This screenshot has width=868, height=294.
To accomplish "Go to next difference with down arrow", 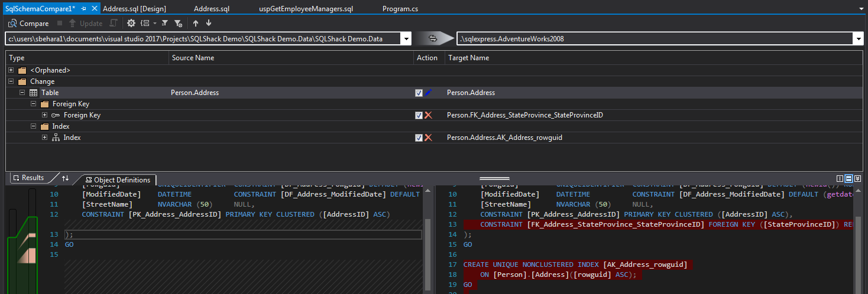I will [209, 24].
